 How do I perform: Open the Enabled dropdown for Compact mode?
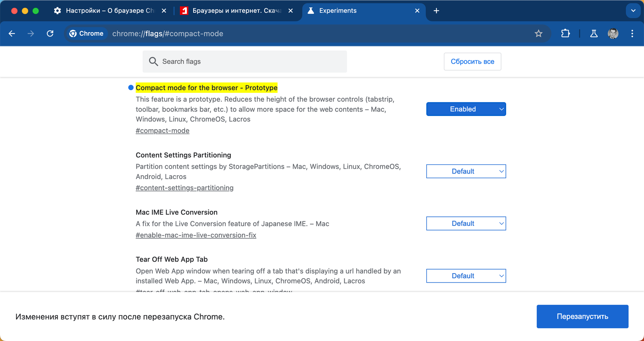pyautogui.click(x=466, y=109)
